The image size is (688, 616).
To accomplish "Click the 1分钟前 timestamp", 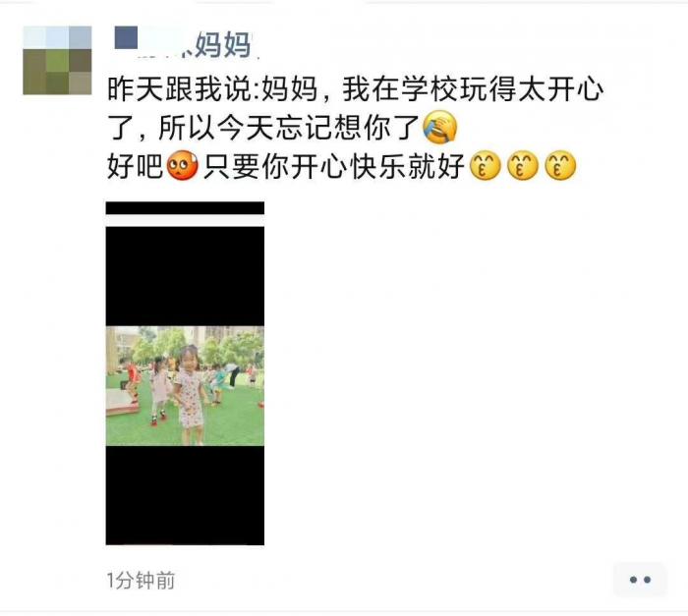I will click(x=141, y=580).
